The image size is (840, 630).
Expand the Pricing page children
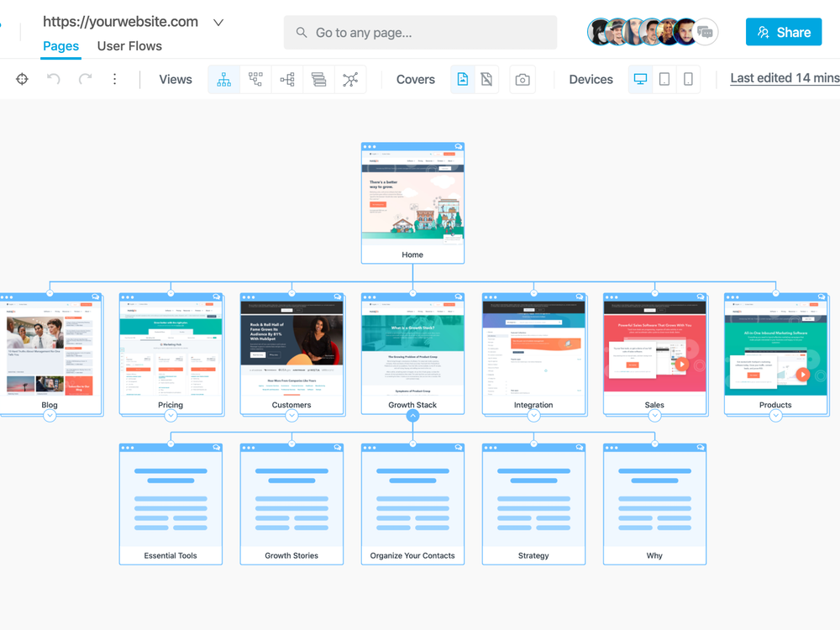pyautogui.click(x=171, y=416)
